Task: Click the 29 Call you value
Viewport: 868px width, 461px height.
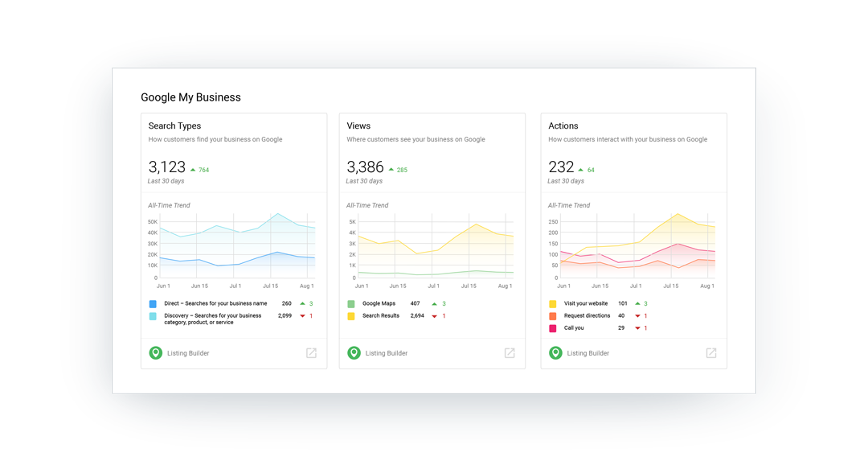Action: pyautogui.click(x=621, y=328)
